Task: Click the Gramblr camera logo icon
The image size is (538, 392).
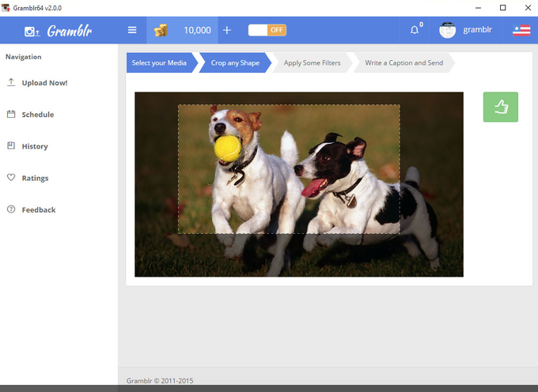Action: (32, 32)
